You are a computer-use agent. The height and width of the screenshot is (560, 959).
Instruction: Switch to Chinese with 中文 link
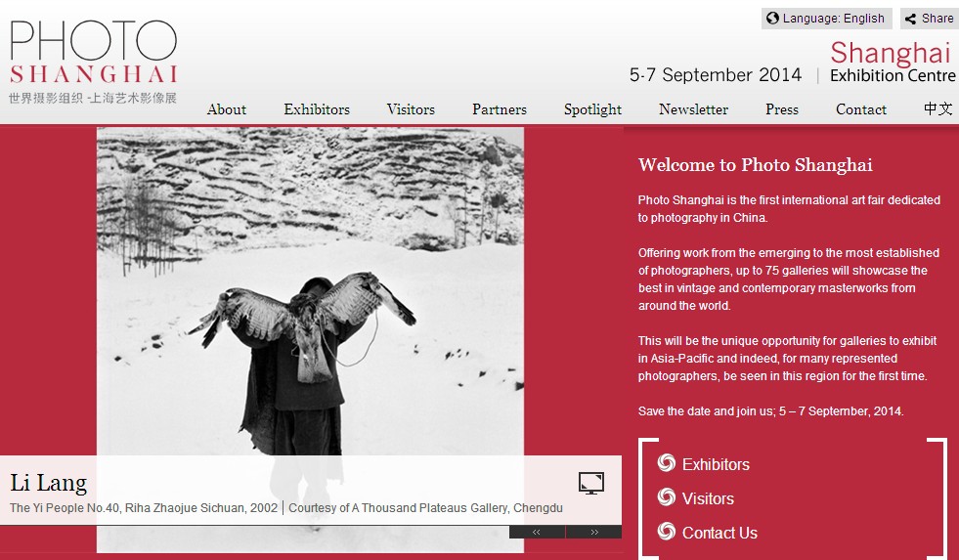click(938, 108)
